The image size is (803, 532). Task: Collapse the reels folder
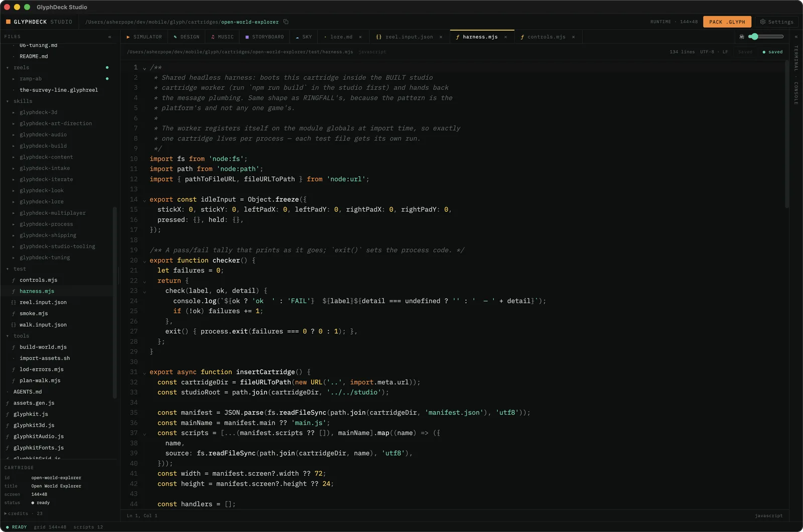(x=8, y=67)
